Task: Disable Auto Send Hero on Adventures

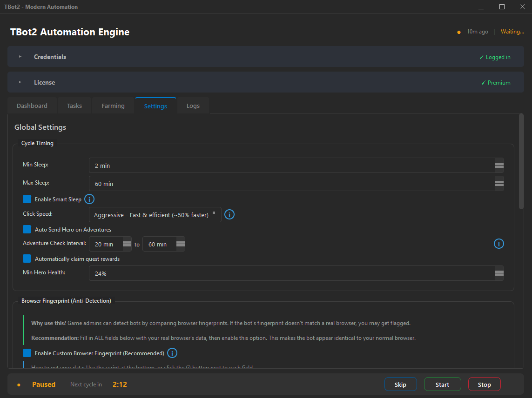Action: click(27, 229)
